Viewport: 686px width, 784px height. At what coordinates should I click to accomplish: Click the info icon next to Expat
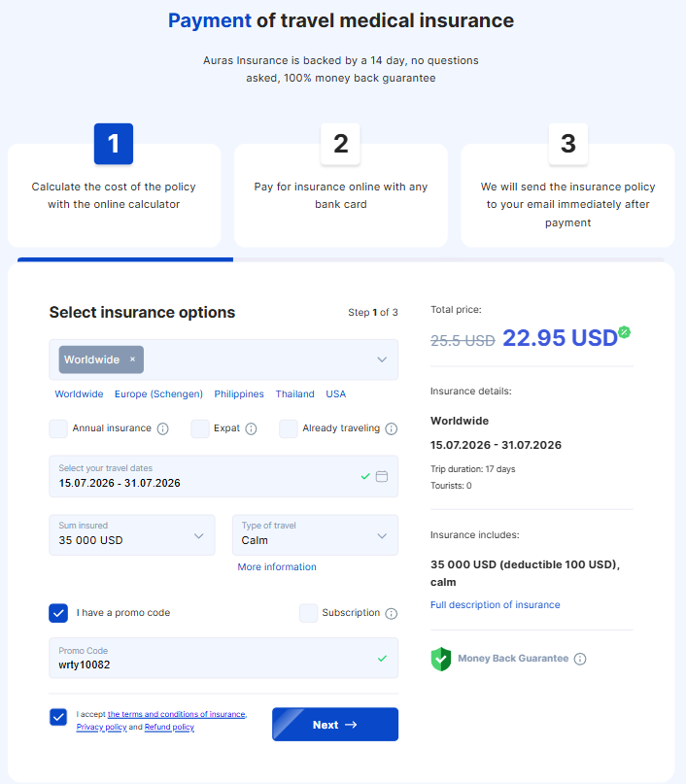click(x=250, y=428)
